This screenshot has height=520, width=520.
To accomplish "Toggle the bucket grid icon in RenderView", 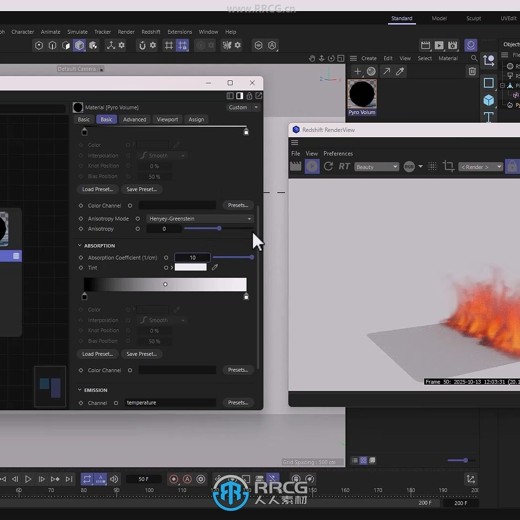I will 432,166.
